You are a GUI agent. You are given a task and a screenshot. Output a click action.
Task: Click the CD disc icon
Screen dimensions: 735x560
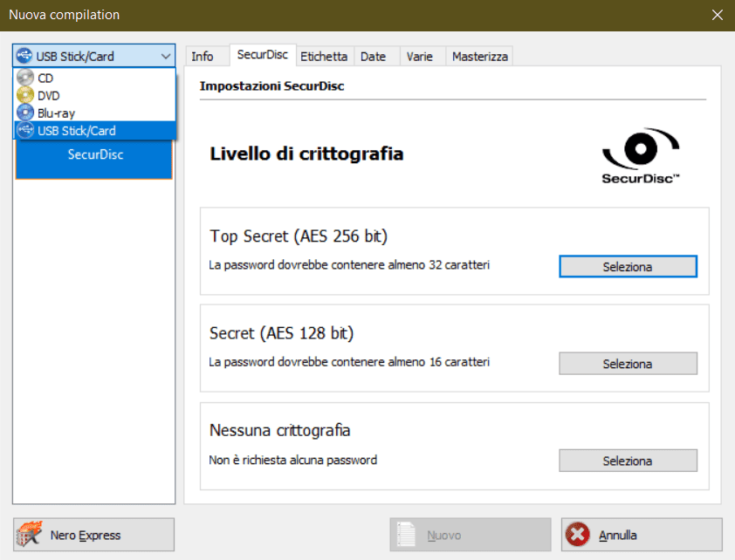[25, 78]
